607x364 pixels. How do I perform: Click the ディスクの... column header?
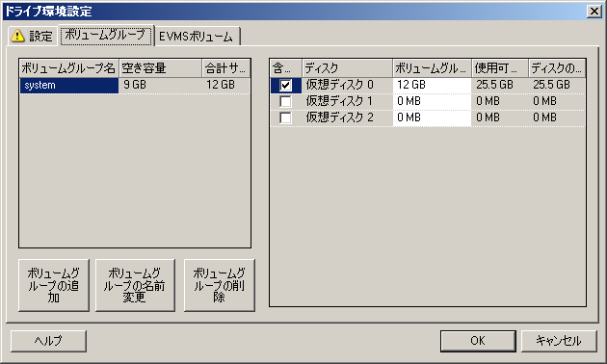[x=557, y=68]
